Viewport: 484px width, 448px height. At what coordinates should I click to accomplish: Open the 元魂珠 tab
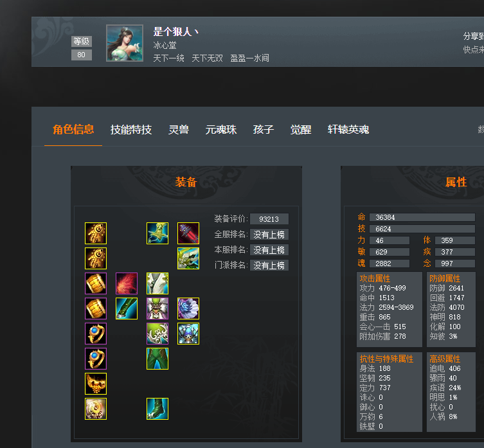(x=220, y=129)
